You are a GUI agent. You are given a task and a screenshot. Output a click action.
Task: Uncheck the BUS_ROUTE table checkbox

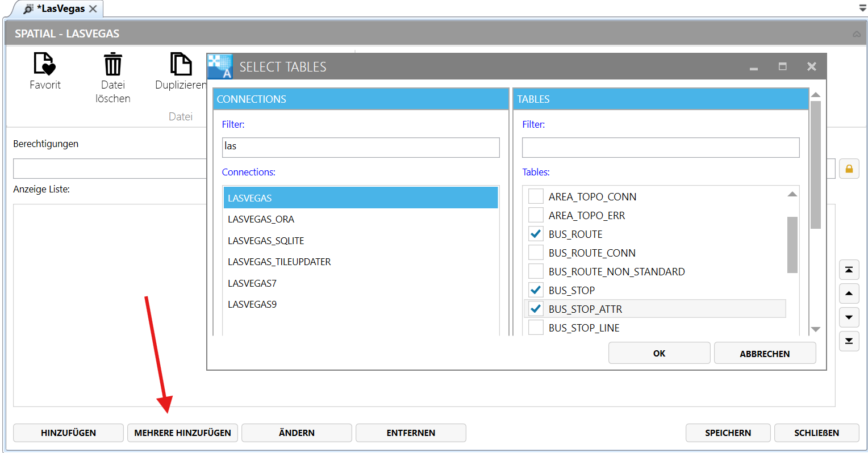pyautogui.click(x=536, y=234)
